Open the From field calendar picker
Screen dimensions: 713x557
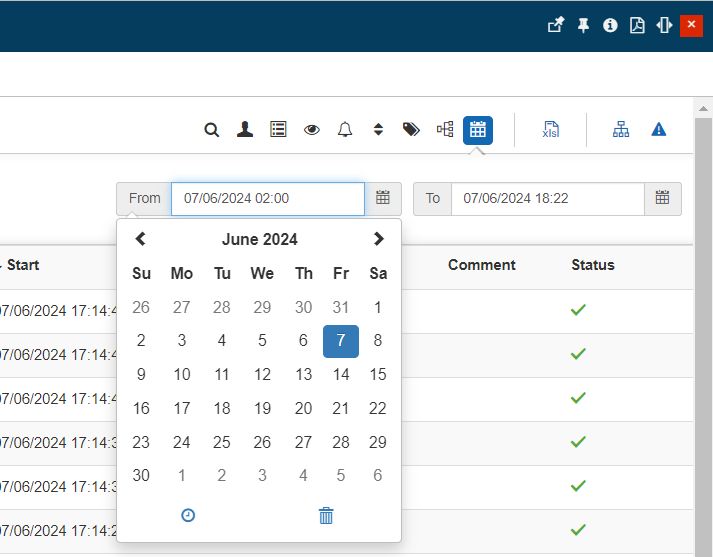point(382,199)
